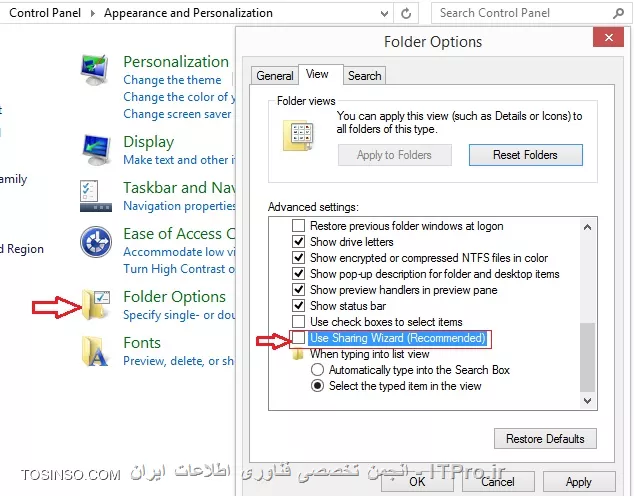634x496 pixels.
Task: Switch to the Search tab
Action: pos(364,76)
